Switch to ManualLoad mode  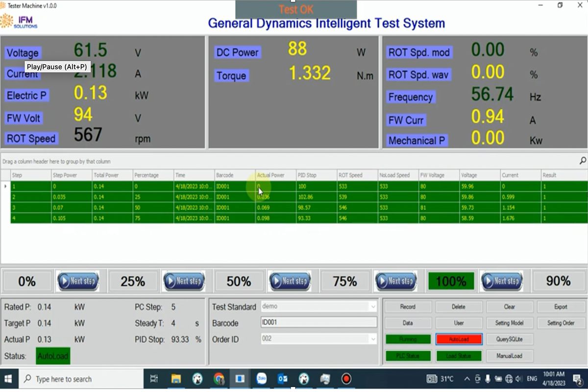click(510, 356)
